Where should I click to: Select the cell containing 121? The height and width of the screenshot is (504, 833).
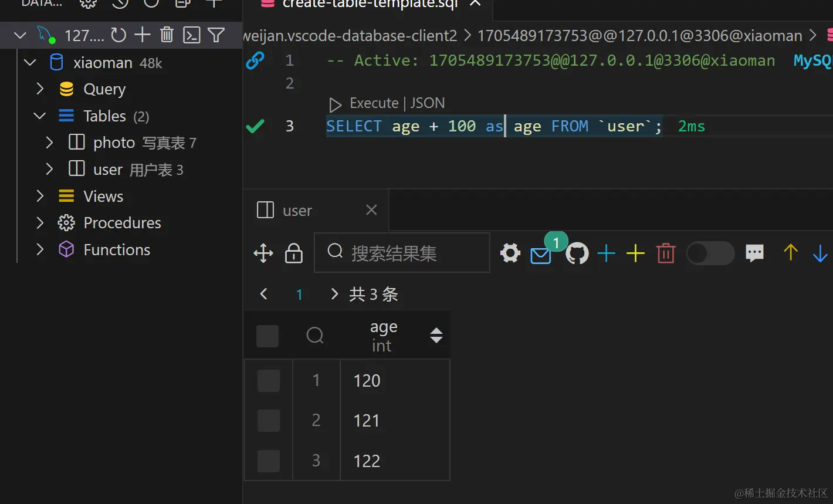(395, 421)
